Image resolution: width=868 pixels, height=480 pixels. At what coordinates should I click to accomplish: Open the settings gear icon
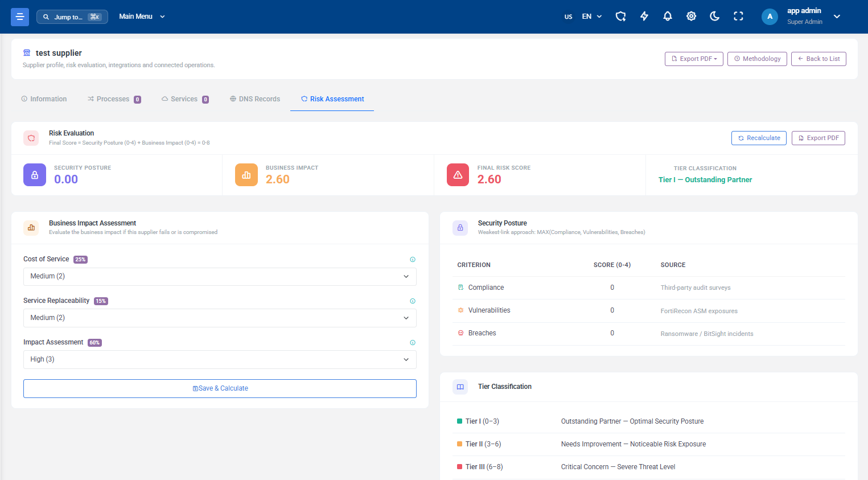point(691,17)
